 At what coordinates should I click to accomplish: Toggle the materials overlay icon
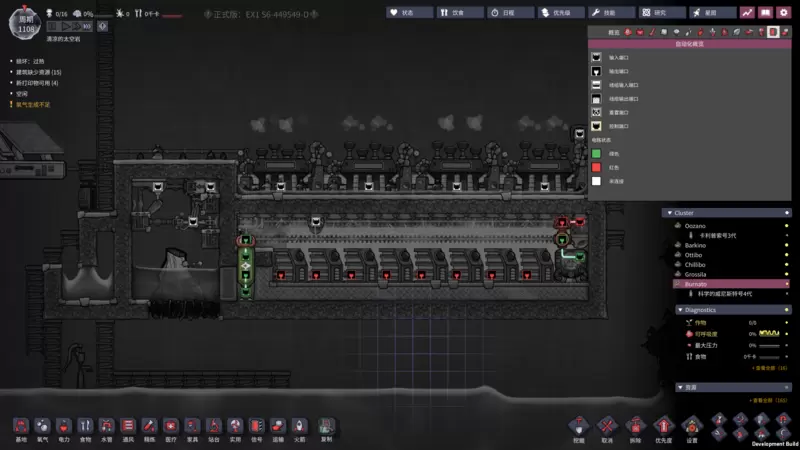664,32
